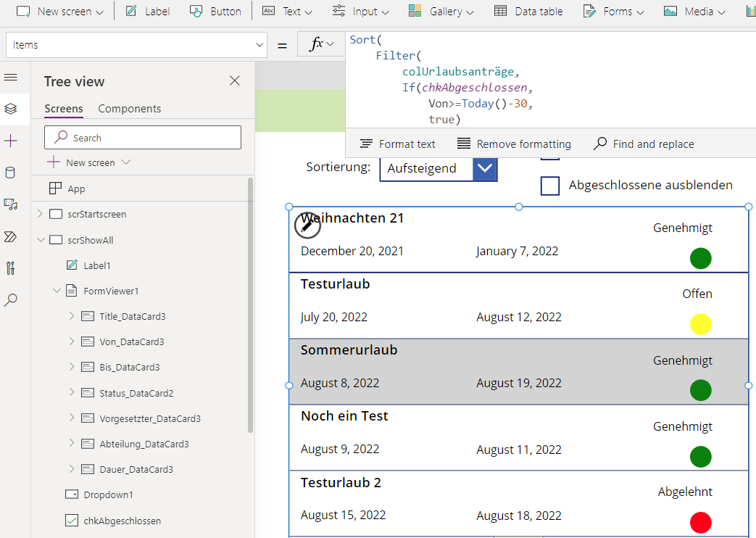Click the Abgelehnt status label
Viewport: 756px width, 538px height.
pos(685,492)
